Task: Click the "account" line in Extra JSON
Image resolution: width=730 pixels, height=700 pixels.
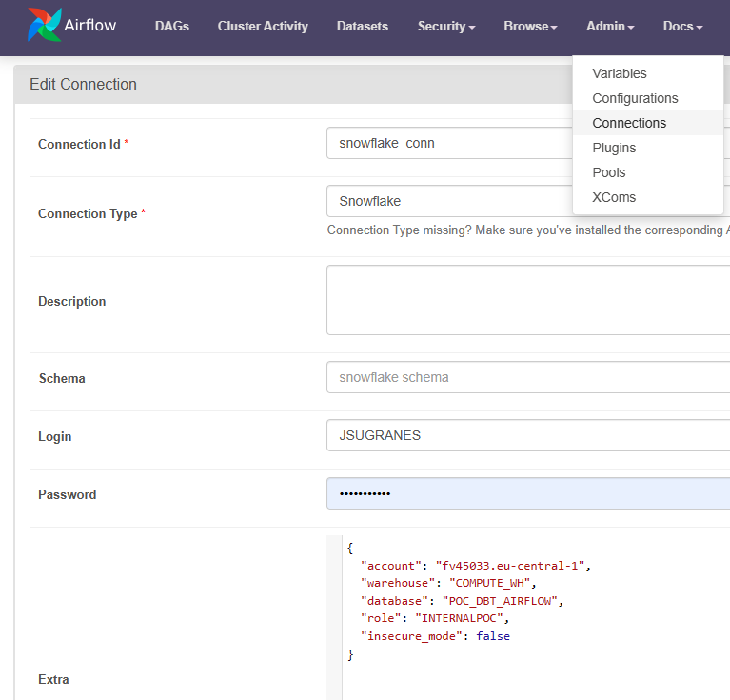Action: click(476, 566)
